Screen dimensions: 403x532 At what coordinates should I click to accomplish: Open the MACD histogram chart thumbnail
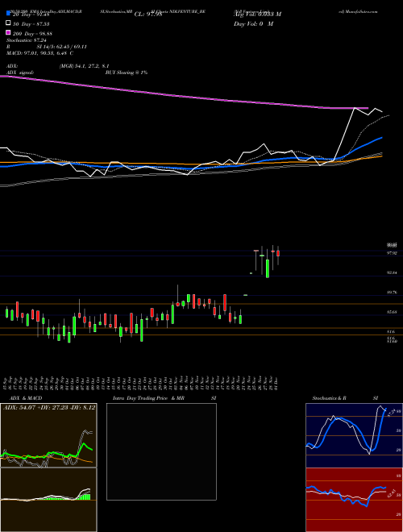coord(48,500)
